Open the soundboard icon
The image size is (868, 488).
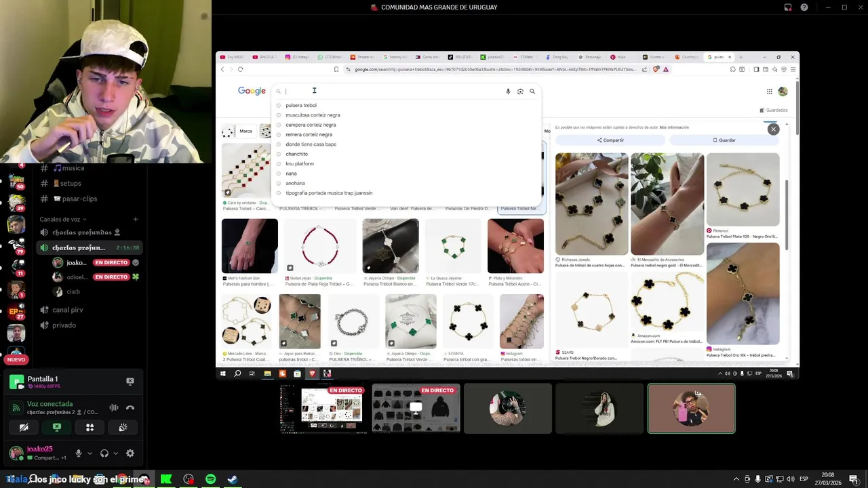(x=123, y=427)
